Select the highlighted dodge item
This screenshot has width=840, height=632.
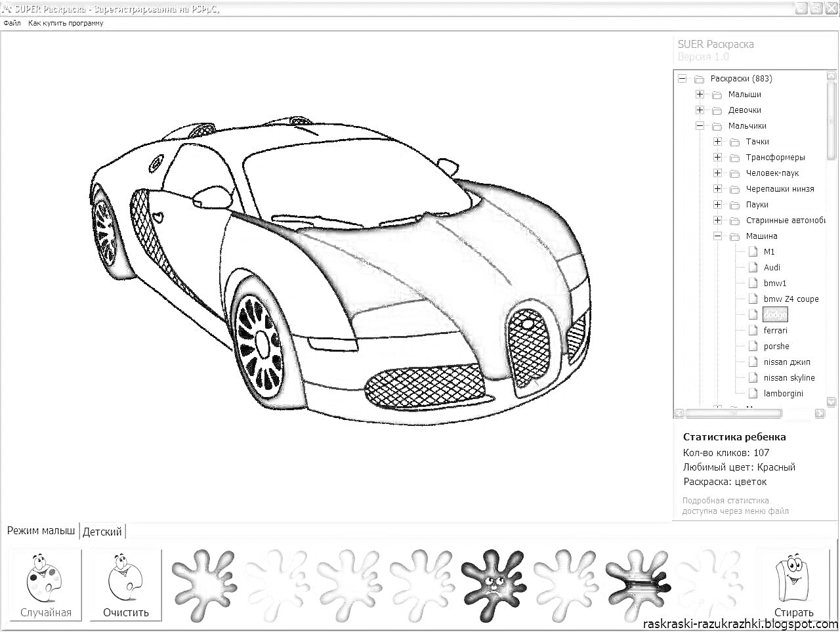[x=775, y=315]
